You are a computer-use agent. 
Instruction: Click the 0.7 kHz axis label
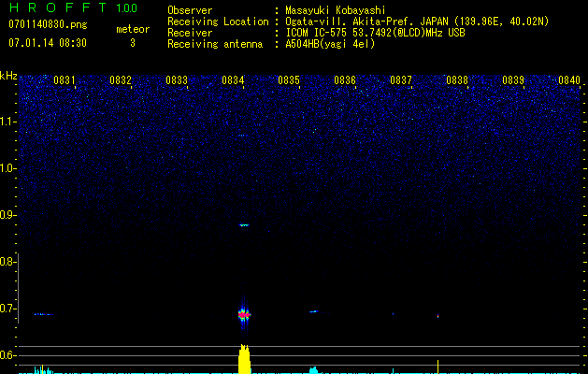coord(9,309)
